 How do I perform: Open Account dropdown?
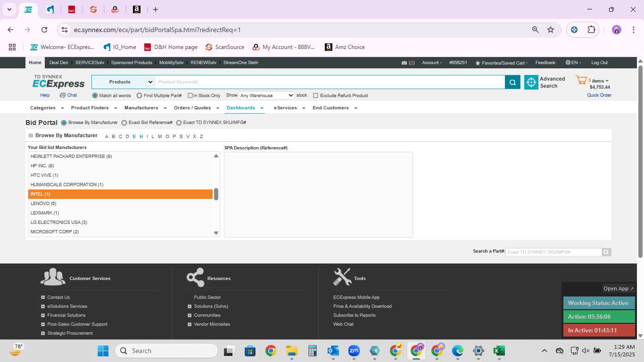[x=432, y=63]
